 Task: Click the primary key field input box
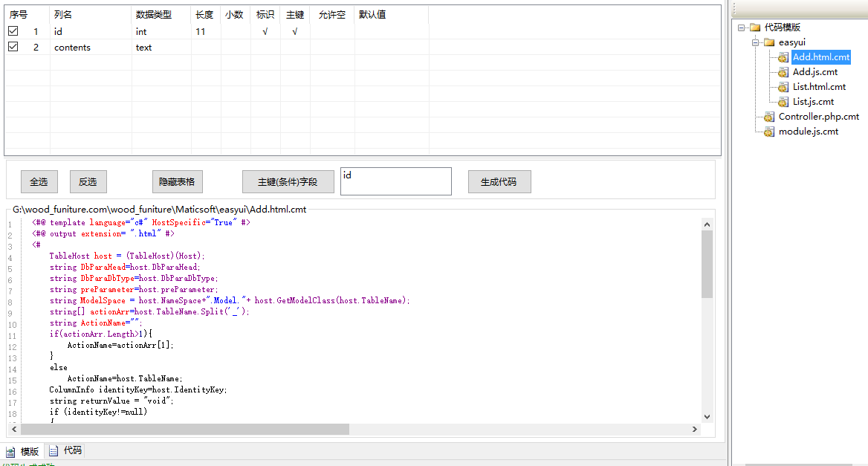click(395, 181)
